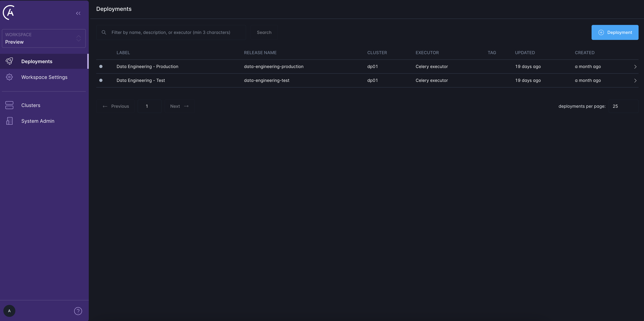
Task: Click the System Admin building icon
Action: tap(9, 121)
